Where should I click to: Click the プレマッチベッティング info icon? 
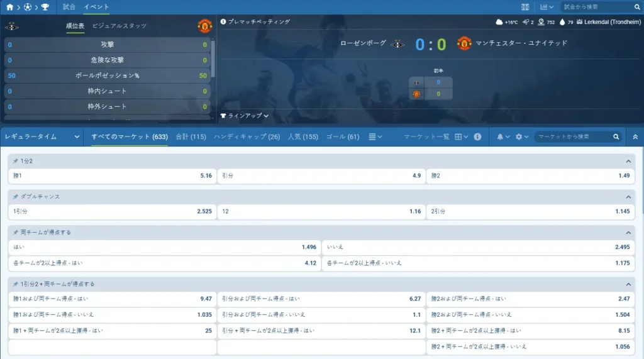click(x=223, y=21)
